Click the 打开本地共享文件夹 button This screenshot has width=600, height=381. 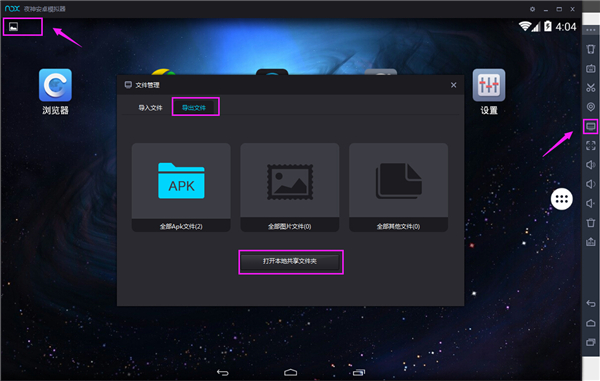[290, 261]
